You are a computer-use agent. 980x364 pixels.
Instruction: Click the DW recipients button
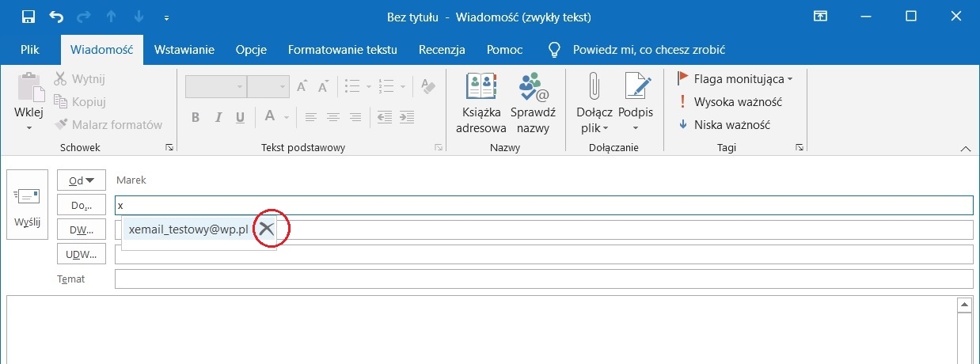(82, 229)
